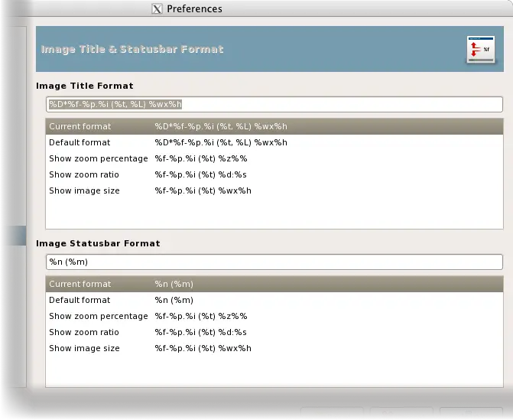
Task: Select "Show zoom ratio" in the Statusbar Format list
Action: [x=84, y=333]
